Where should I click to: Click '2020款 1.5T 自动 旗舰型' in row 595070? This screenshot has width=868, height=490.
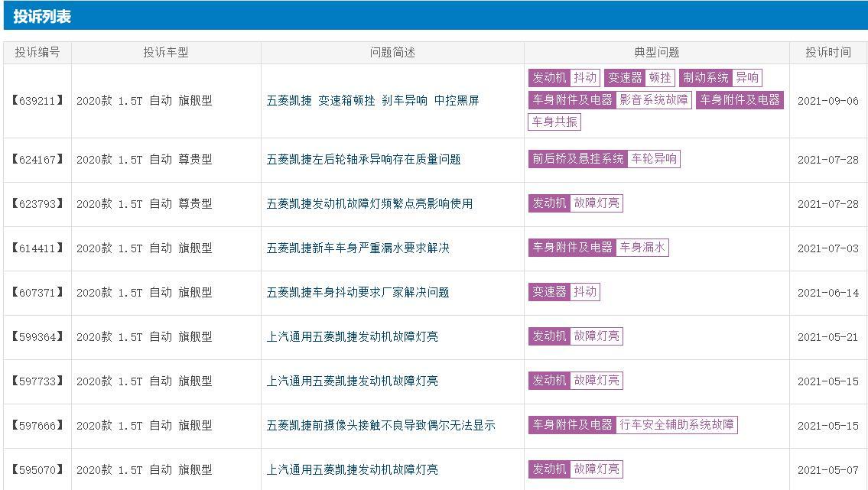[144, 469]
